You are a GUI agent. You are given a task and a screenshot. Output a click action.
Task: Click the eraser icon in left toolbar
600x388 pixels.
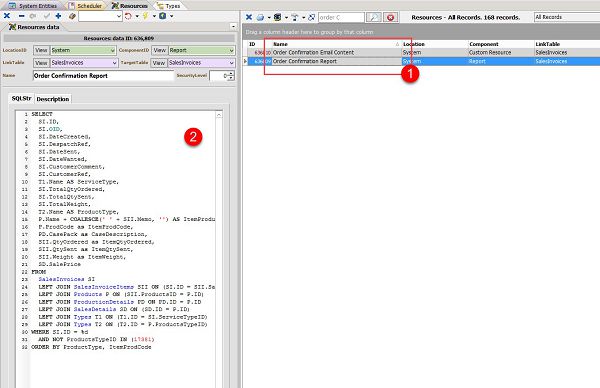click(72, 16)
